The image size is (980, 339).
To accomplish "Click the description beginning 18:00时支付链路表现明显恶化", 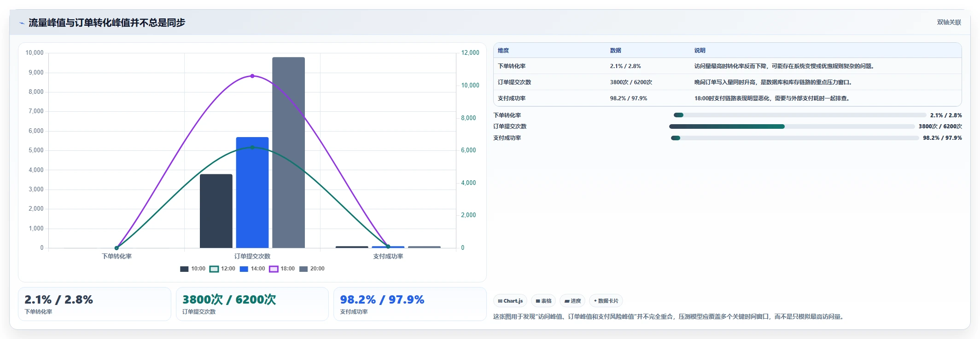I will click(772, 98).
